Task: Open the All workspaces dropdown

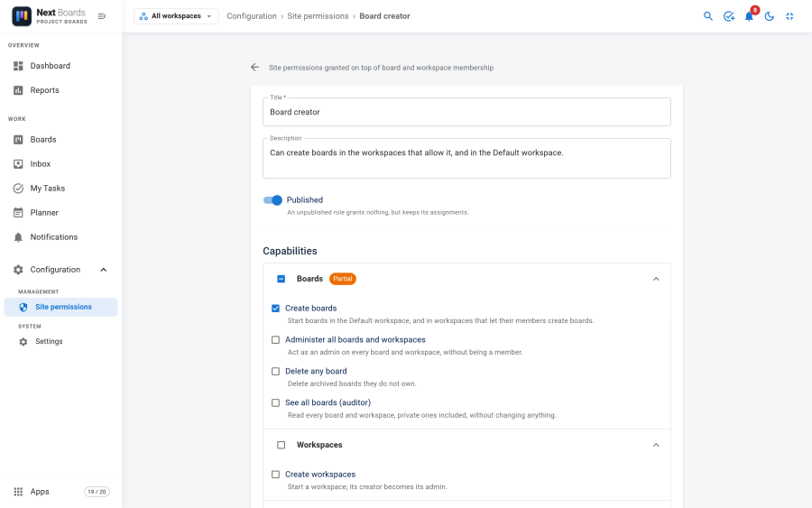Action: (x=176, y=16)
